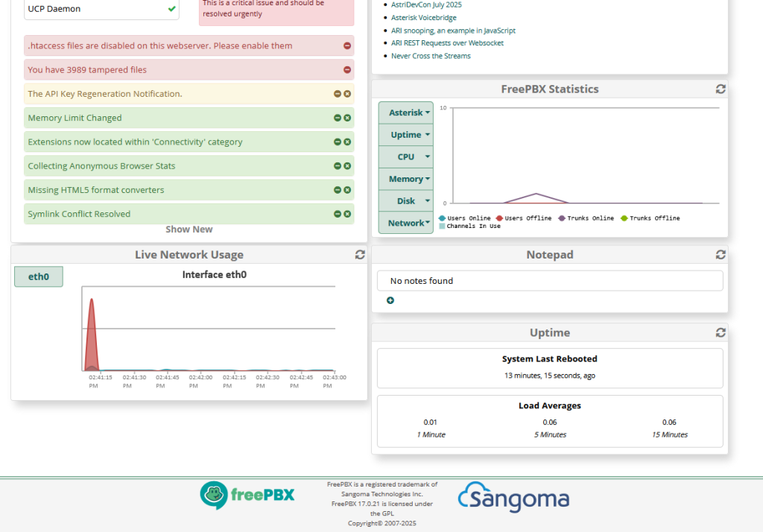The image size is (763, 532).
Task: Refresh the Uptime panel
Action: 720,333
